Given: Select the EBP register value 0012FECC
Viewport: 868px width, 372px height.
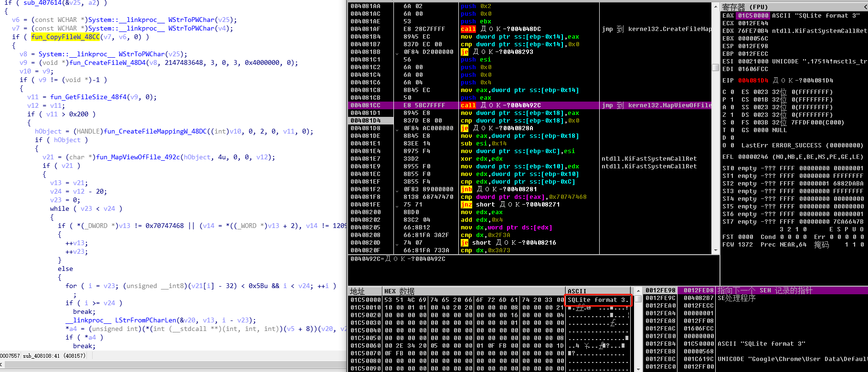Looking at the screenshot, I should click(753, 54).
